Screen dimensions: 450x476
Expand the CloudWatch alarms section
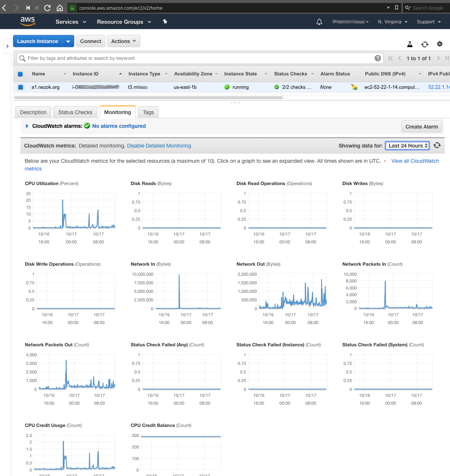[x=27, y=126]
